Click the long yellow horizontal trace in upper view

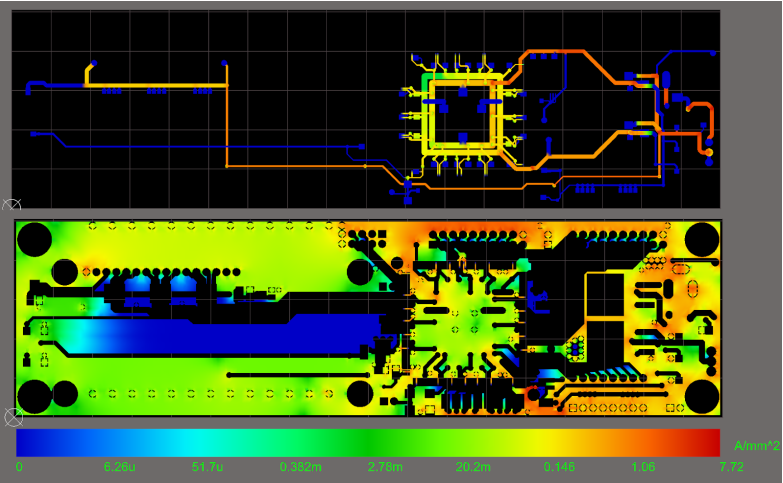[156, 85]
